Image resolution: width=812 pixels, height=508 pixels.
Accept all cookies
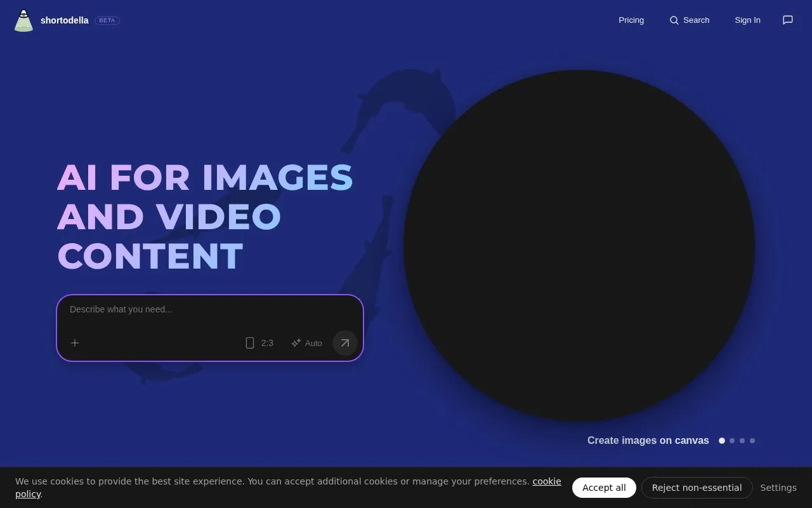pyautogui.click(x=604, y=488)
